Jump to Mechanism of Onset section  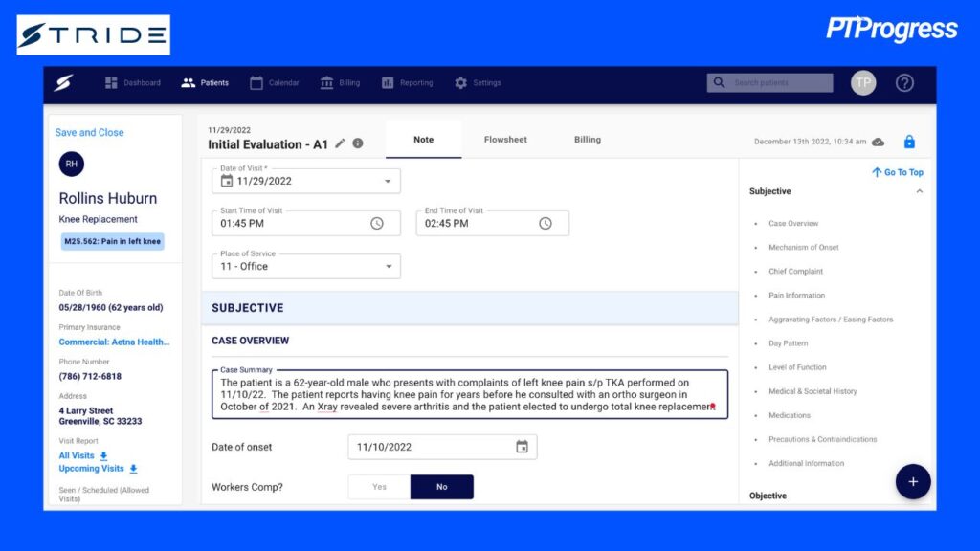point(804,248)
